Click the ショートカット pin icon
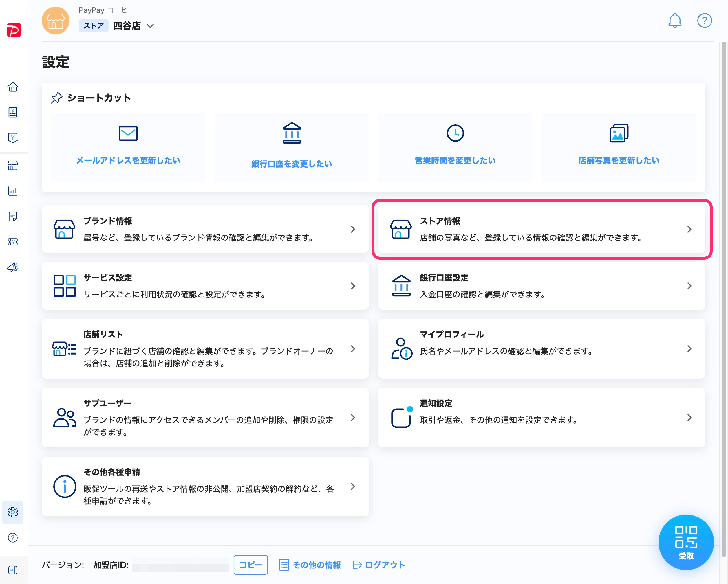The height and width of the screenshot is (584, 728). (x=56, y=98)
